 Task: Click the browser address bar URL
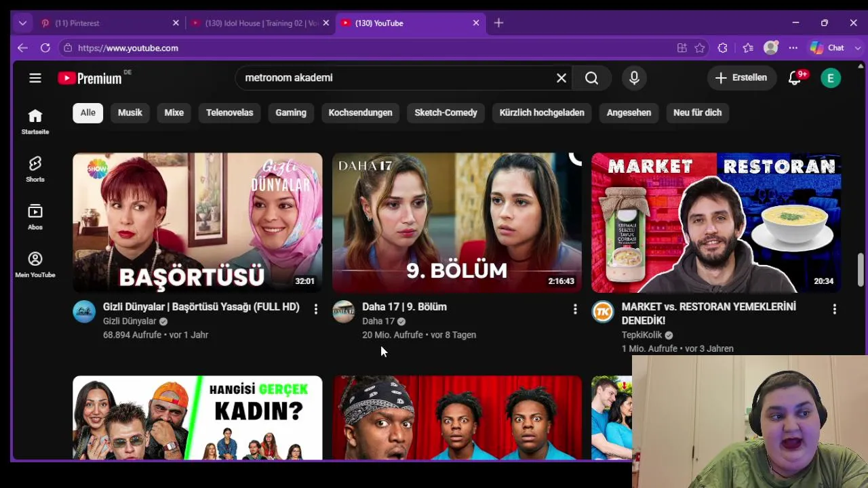(128, 48)
